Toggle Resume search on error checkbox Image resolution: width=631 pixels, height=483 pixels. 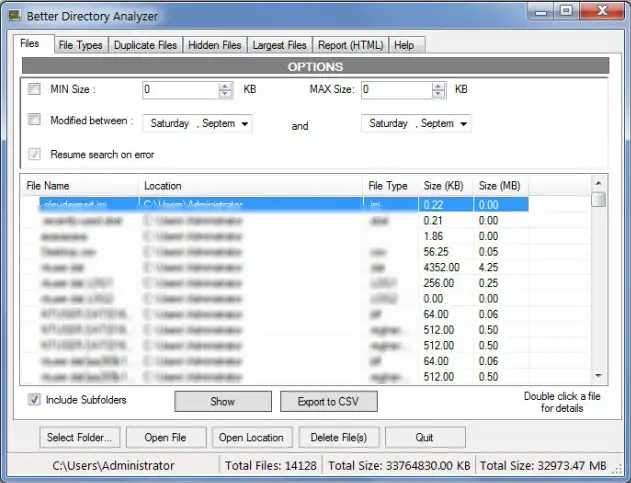(x=34, y=154)
